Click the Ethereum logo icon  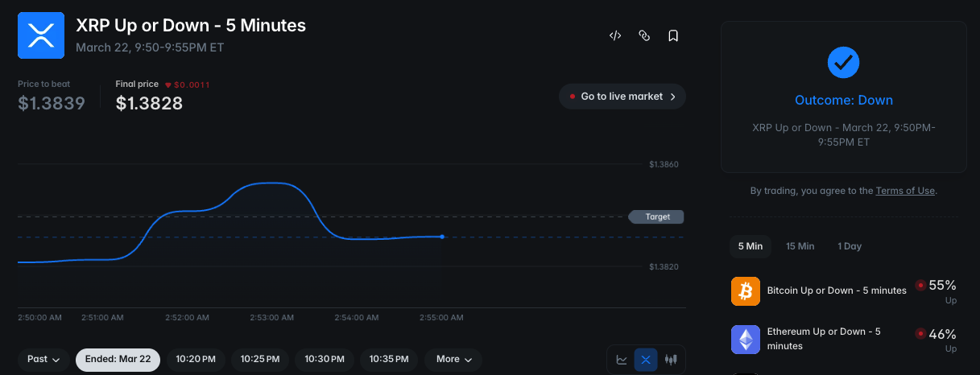point(746,339)
